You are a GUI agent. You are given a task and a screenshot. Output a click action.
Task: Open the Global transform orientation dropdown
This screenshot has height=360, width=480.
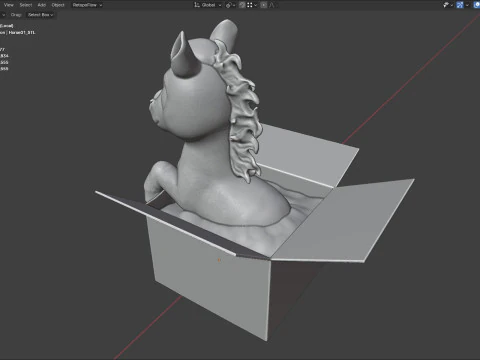(208, 5)
